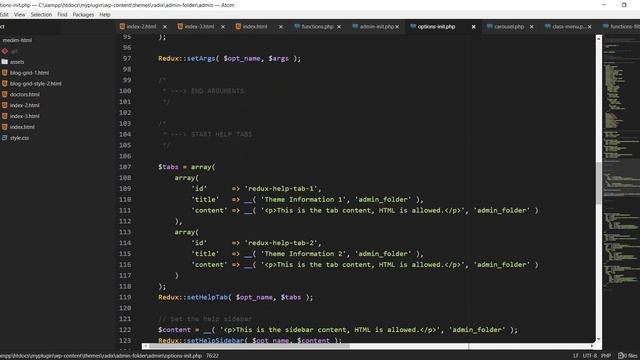Close the index-2.html tab
The height and width of the screenshot is (360, 640).
165,27
